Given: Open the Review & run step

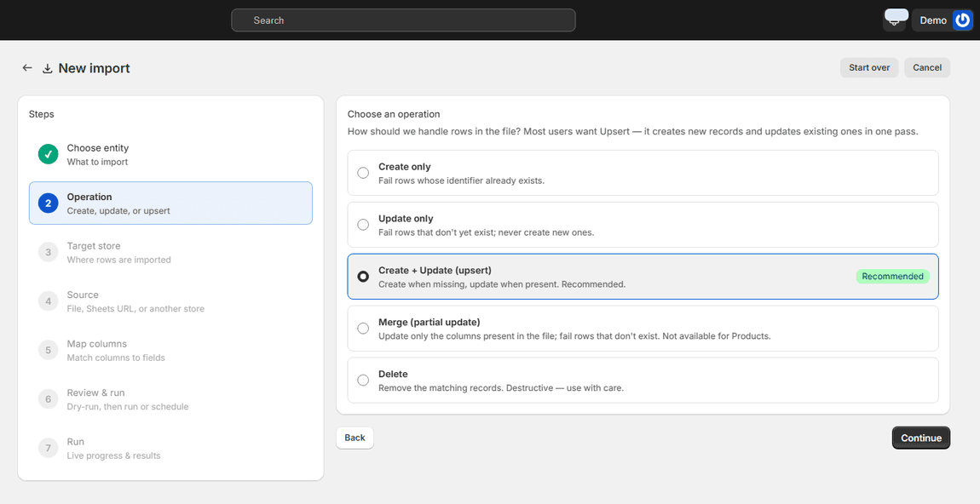Looking at the screenshot, I should click(170, 398).
